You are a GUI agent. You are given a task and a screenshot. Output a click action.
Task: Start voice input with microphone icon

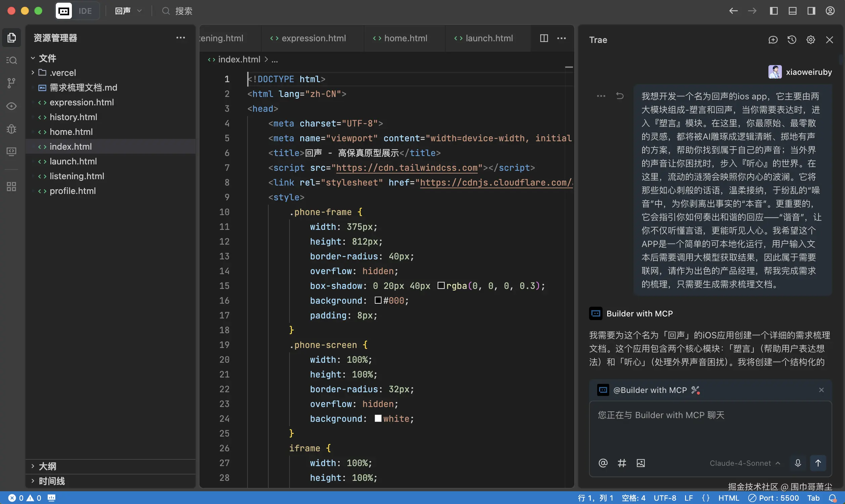pyautogui.click(x=798, y=463)
